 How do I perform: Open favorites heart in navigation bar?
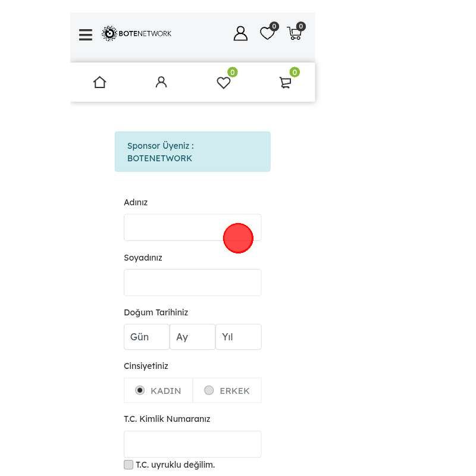(x=224, y=83)
